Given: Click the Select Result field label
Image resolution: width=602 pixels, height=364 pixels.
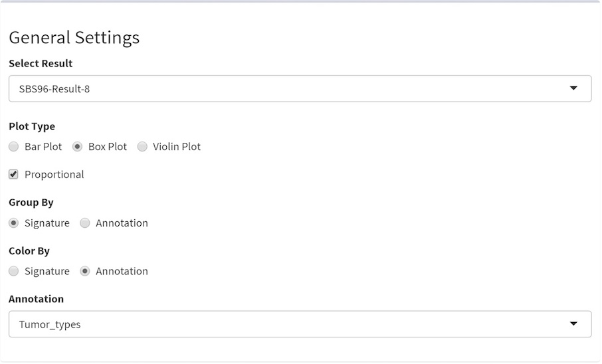Looking at the screenshot, I should point(41,64).
